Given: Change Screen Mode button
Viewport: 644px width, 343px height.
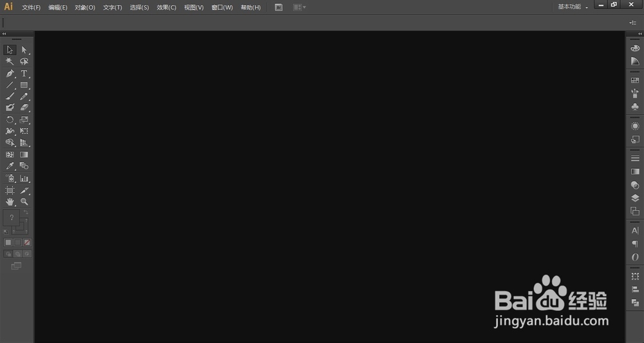Looking at the screenshot, I should pyautogui.click(x=16, y=266).
